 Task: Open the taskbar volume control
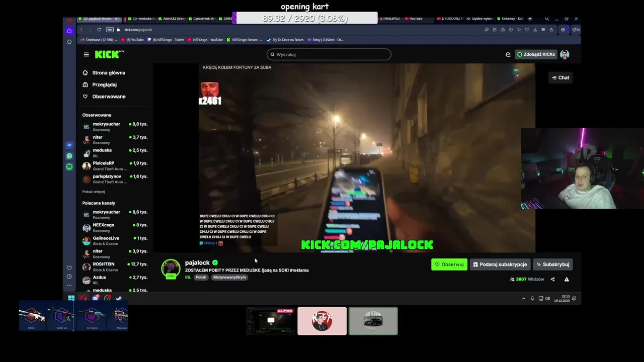point(547,299)
